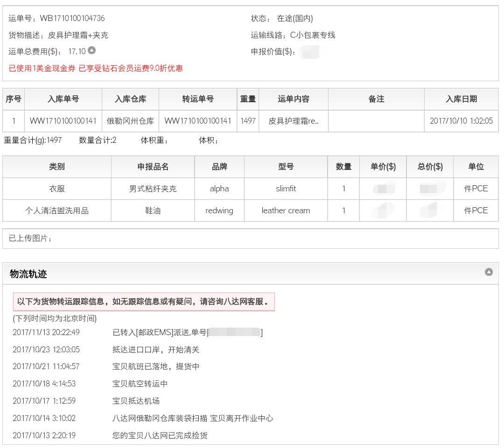Click the truncated 皮具护理霜re.. content cell
504x448 pixels.
tap(294, 121)
